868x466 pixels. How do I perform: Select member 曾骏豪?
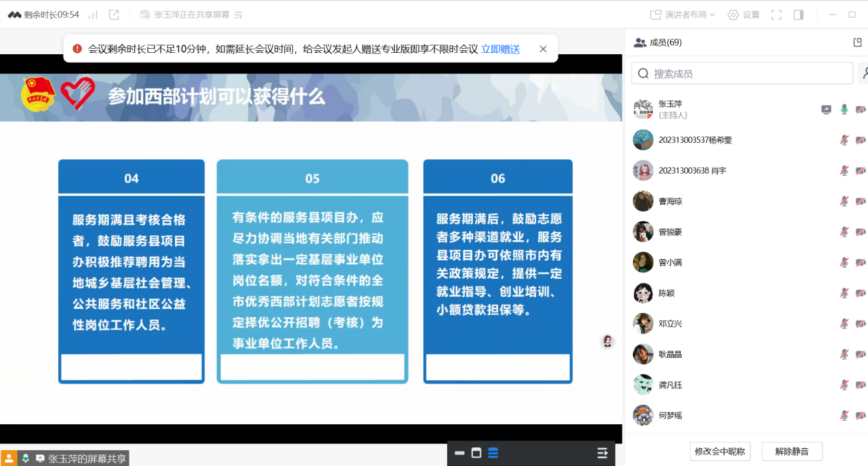[x=671, y=232]
